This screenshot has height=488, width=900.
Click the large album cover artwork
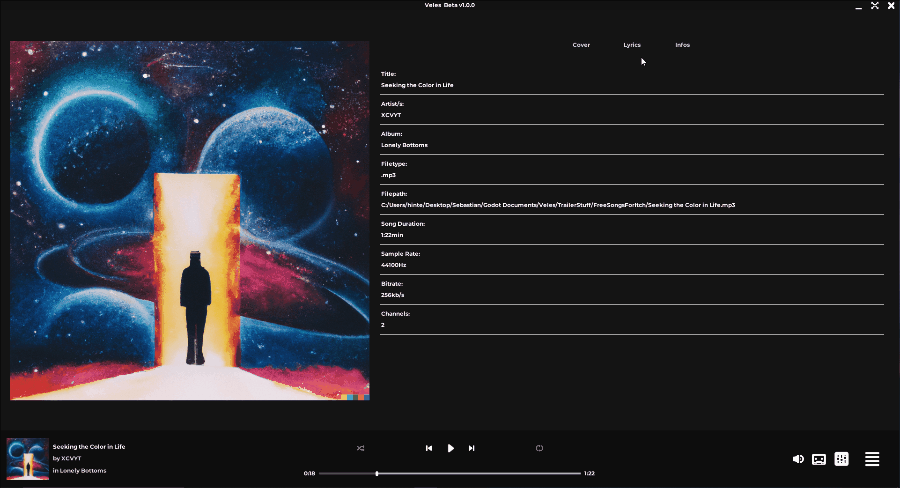click(189, 220)
